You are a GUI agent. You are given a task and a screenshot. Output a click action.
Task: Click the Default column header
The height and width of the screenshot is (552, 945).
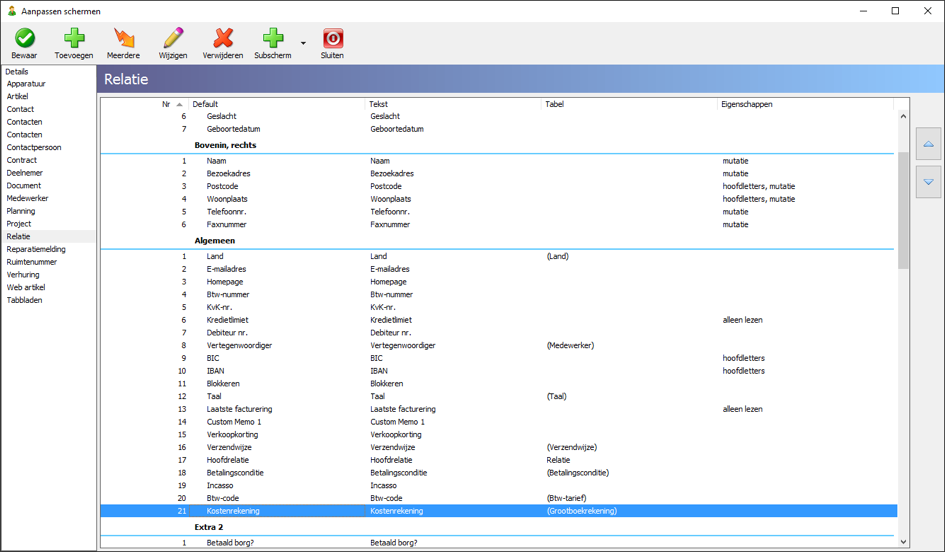(x=277, y=104)
